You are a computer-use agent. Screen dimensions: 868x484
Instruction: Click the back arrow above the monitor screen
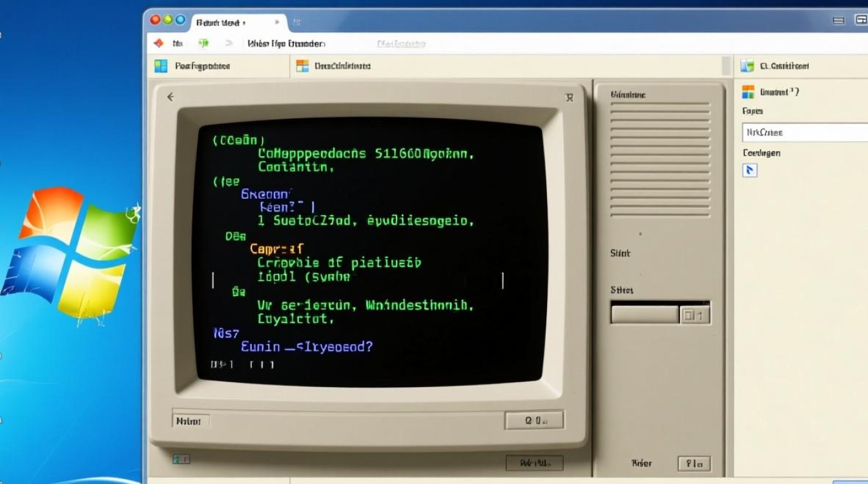170,97
